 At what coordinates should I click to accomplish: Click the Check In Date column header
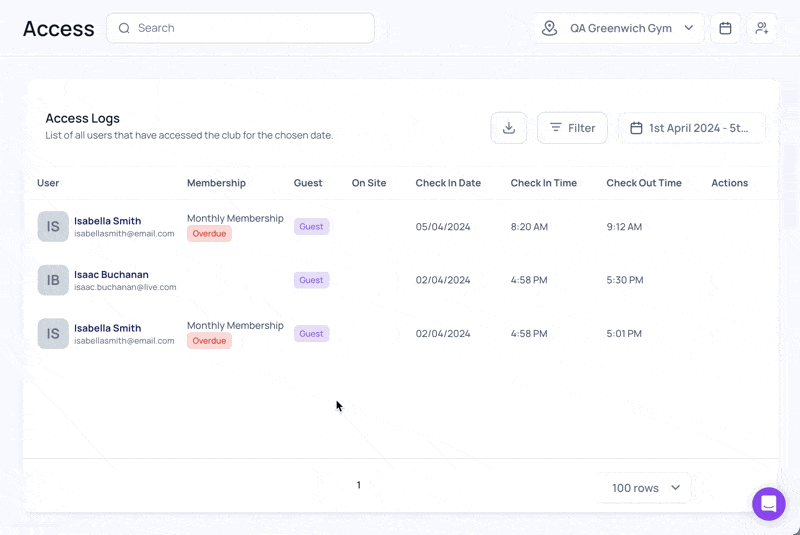448,183
